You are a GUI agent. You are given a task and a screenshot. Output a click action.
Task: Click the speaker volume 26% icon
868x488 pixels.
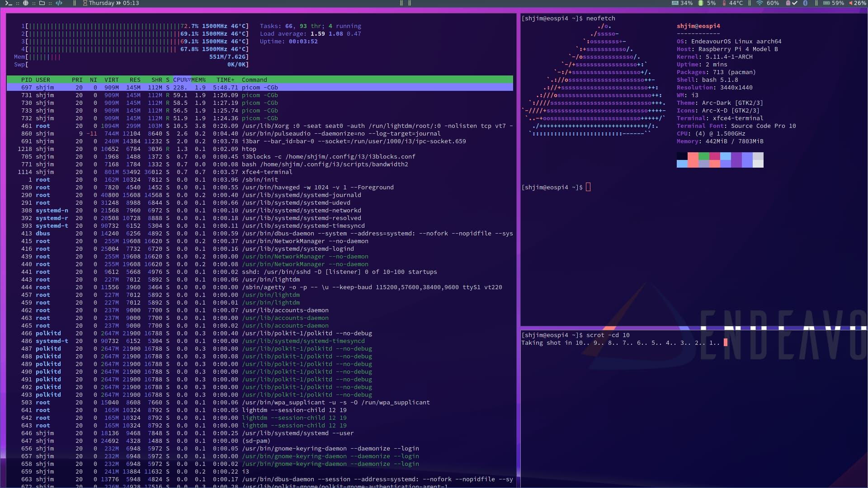(851, 3)
